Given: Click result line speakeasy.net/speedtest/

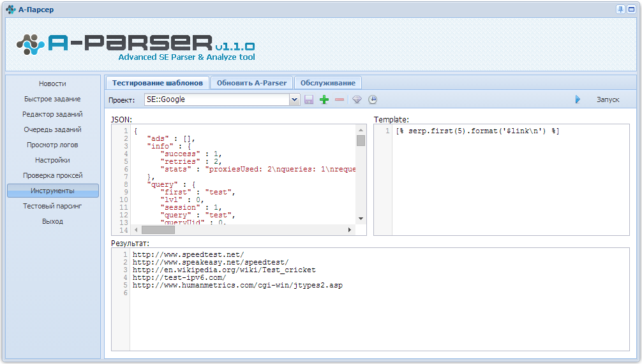Looking at the screenshot, I should click(x=211, y=262).
